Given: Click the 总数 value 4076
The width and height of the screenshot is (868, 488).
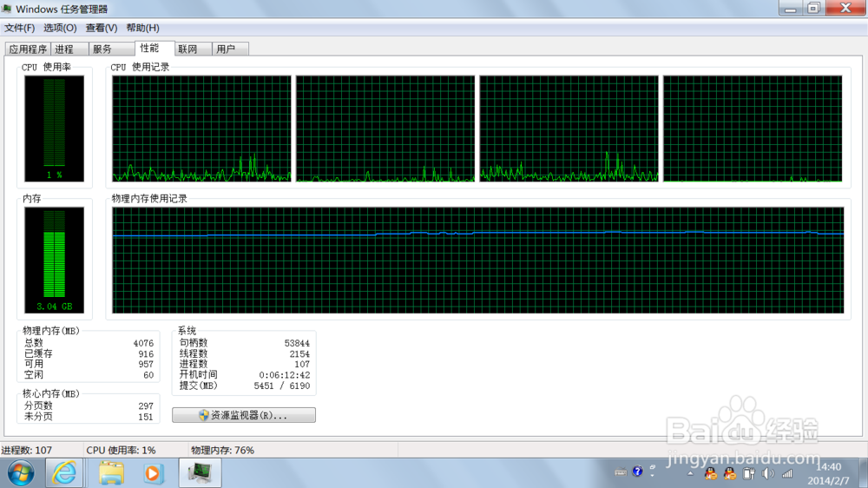Looking at the screenshot, I should pyautogui.click(x=143, y=344).
